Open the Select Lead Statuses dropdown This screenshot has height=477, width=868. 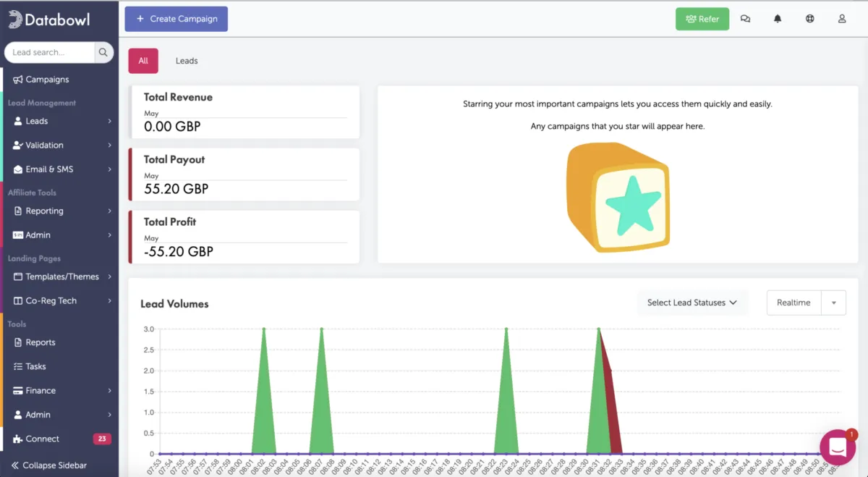692,303
